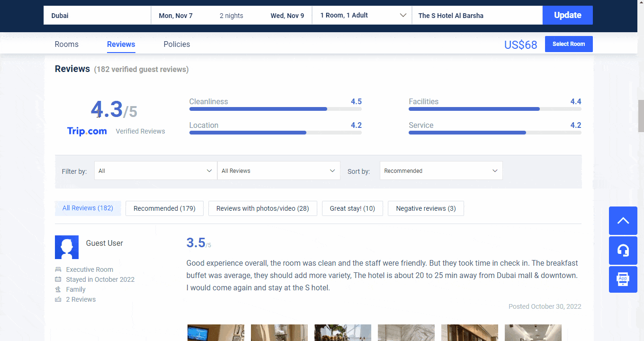Viewport: 644px width, 341px height.
Task: Click the Cleanliness rating bar
Action: coord(276,109)
